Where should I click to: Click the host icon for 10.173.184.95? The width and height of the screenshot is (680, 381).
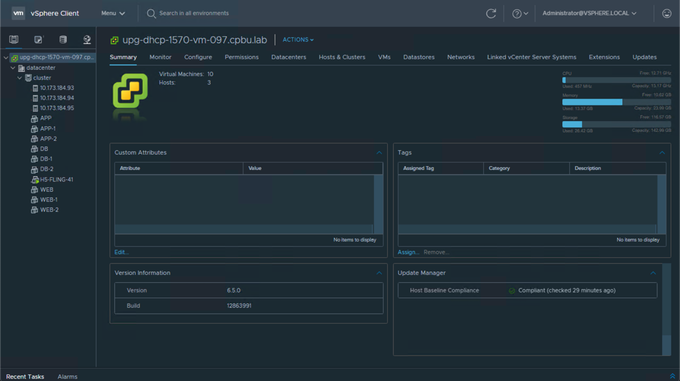pyautogui.click(x=35, y=108)
